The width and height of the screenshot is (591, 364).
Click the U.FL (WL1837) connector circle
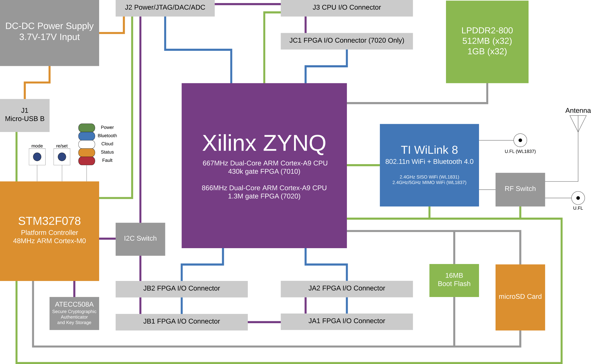520,140
